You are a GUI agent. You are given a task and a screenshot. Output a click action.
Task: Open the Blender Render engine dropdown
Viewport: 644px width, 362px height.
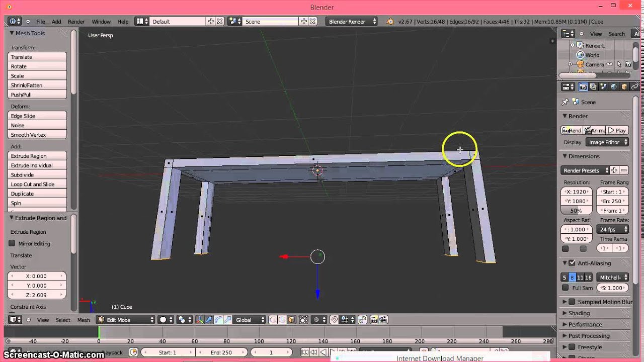point(351,22)
